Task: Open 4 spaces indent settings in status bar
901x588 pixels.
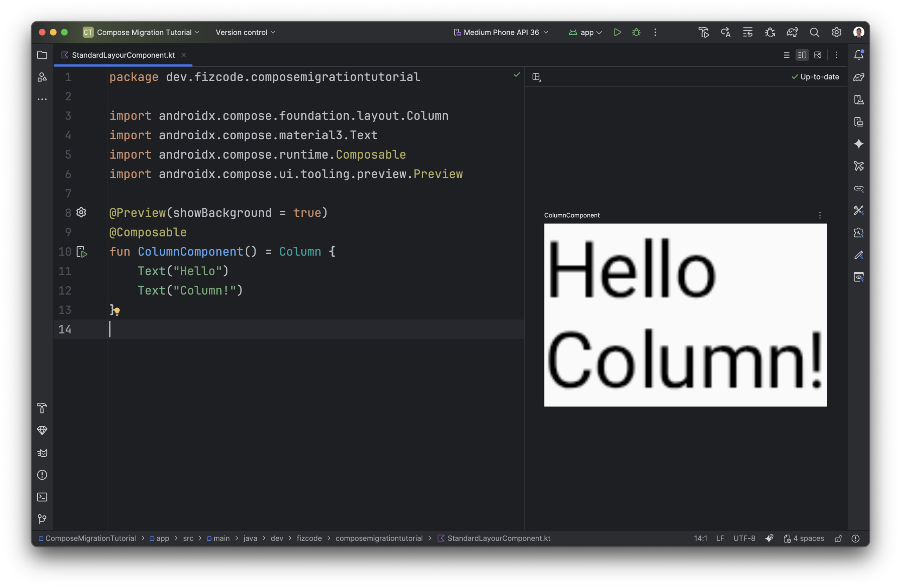Action: pyautogui.click(x=804, y=538)
